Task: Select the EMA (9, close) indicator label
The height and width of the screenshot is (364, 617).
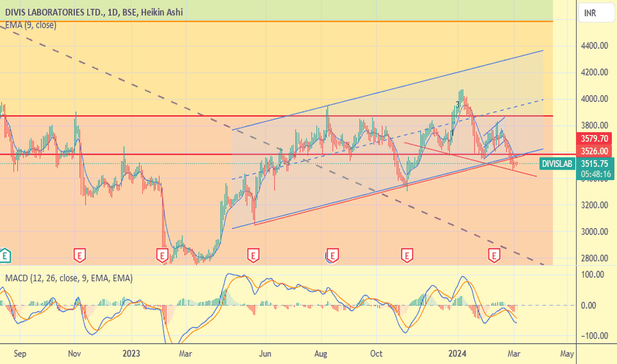Action: [x=30, y=25]
